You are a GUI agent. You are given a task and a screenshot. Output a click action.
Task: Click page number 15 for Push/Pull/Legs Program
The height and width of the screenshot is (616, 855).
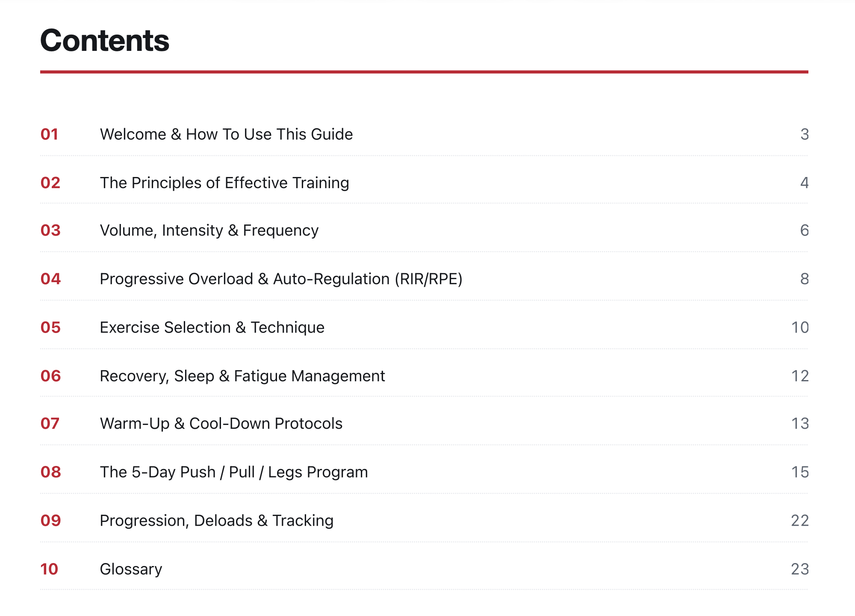click(x=800, y=472)
